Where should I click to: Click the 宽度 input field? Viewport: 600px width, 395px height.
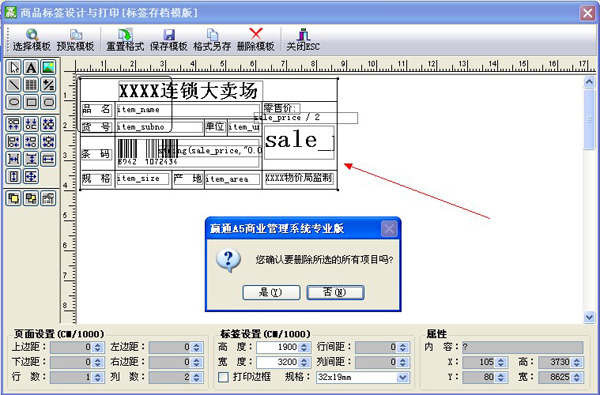pyautogui.click(x=279, y=362)
